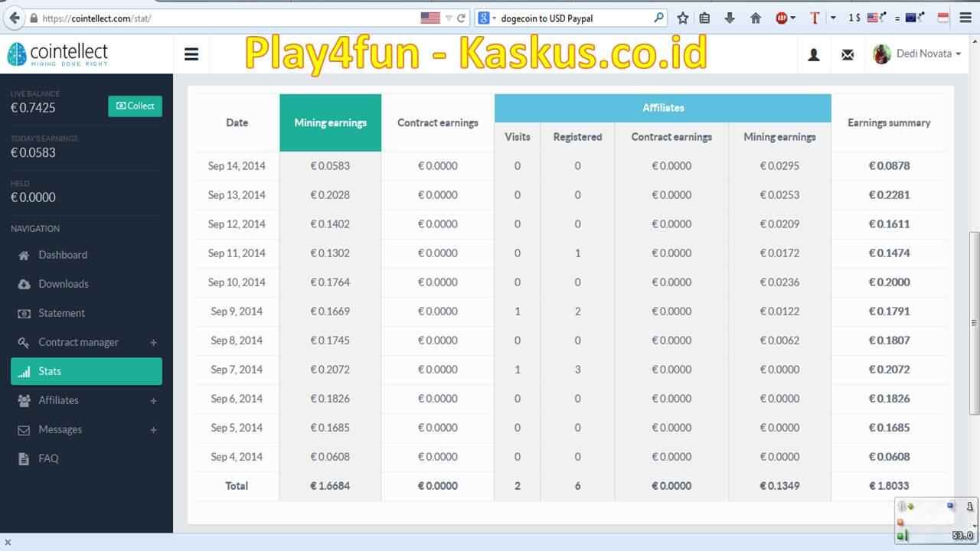
Task: Click the Statement money icon
Action: point(24,313)
